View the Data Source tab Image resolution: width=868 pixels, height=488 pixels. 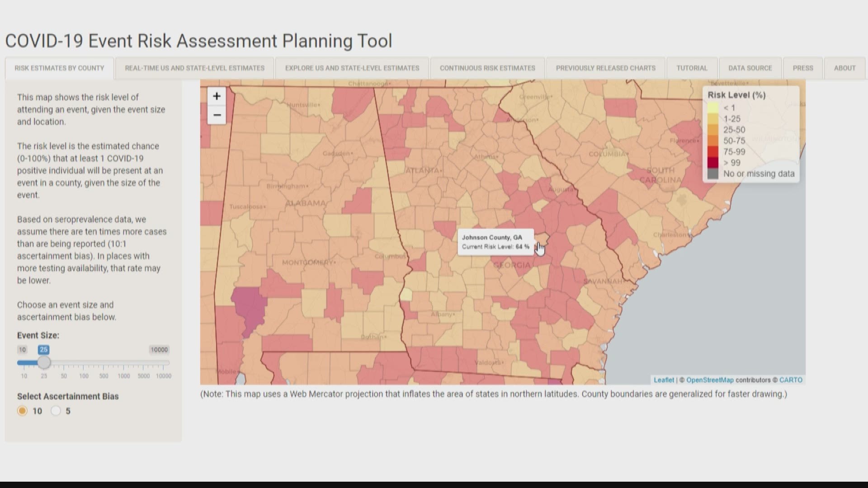click(x=750, y=68)
